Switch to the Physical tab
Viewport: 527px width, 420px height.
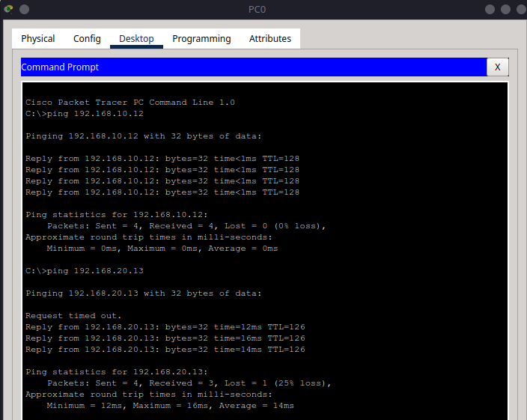38,39
